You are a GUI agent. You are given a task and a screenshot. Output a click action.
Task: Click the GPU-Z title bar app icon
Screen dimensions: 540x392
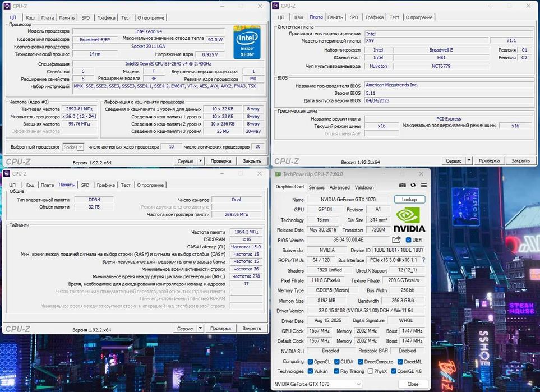pyautogui.click(x=278, y=174)
